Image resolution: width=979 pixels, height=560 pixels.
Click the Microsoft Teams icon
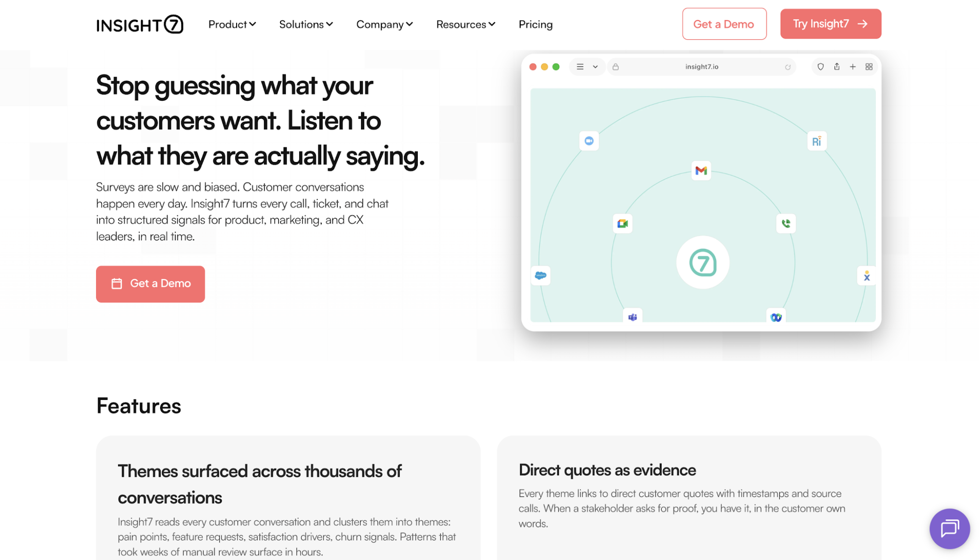[x=632, y=316]
